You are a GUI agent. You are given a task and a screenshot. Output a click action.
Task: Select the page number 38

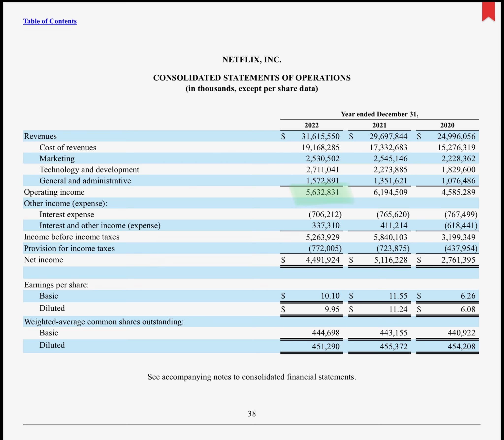252,414
